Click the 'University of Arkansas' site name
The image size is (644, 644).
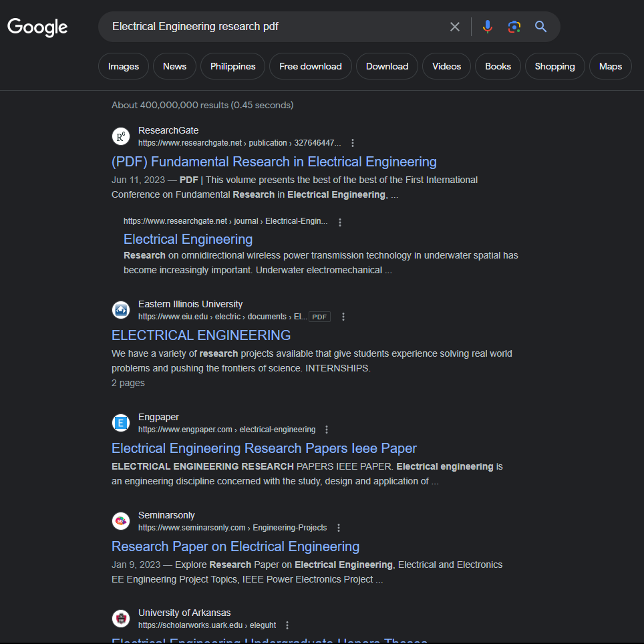click(184, 613)
